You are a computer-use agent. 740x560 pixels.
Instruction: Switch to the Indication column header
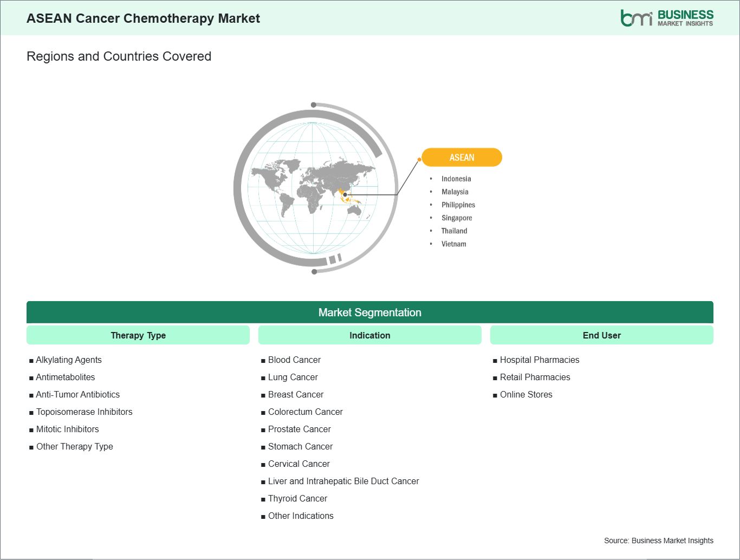tap(369, 335)
